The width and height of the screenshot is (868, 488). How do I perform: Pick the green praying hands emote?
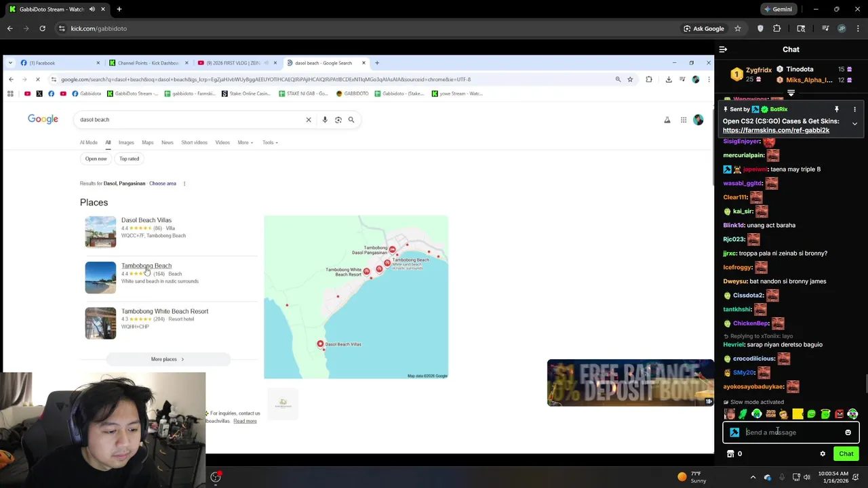point(743,414)
